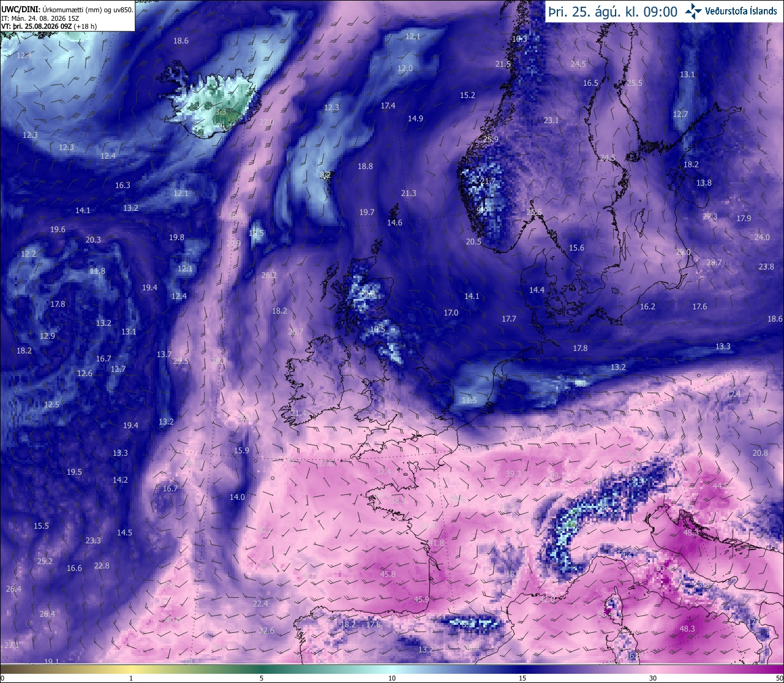Click the 39.3 value over Germany
This screenshot has height=683, width=784.
[513, 474]
